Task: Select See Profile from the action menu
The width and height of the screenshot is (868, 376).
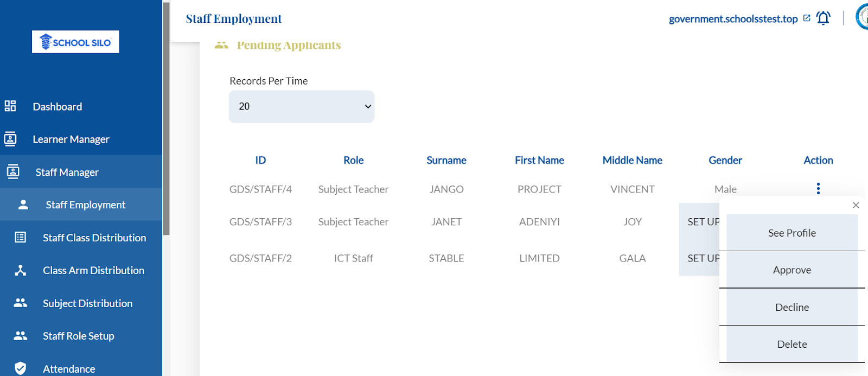Action: 792,233
